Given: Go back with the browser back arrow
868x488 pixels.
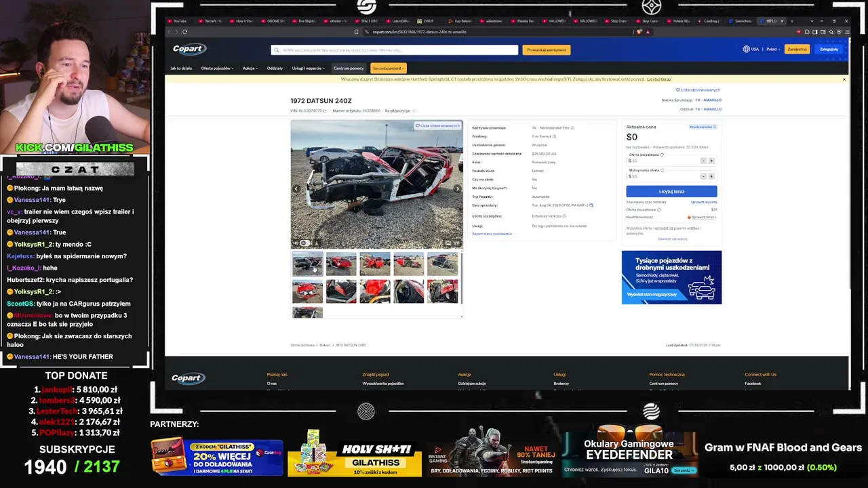Looking at the screenshot, I should (x=170, y=32).
